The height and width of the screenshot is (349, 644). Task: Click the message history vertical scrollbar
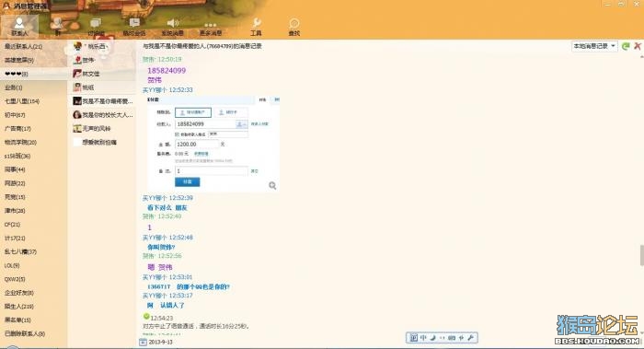point(641,255)
